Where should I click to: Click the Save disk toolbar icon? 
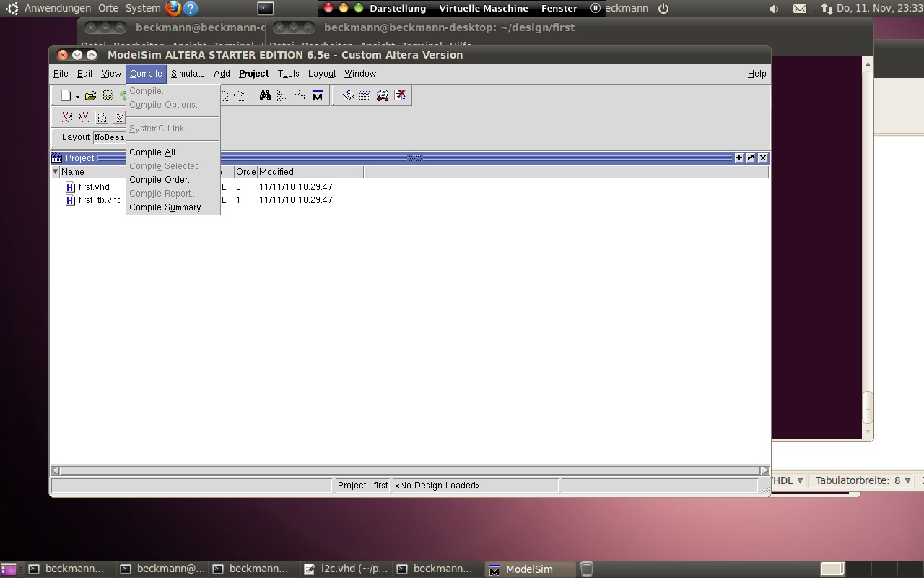tap(108, 95)
